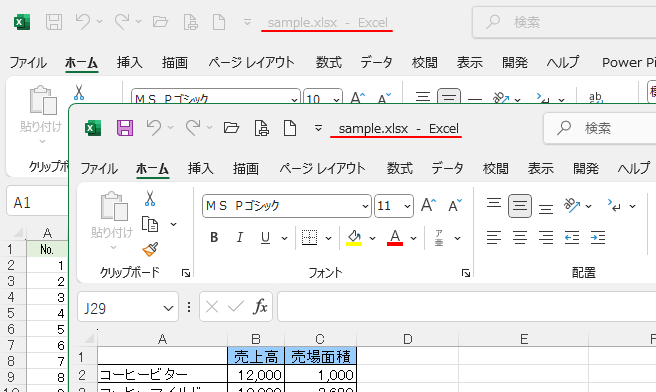Click the Print Preview icon in the front window
The width and height of the screenshot is (656, 392).
[x=261, y=128]
